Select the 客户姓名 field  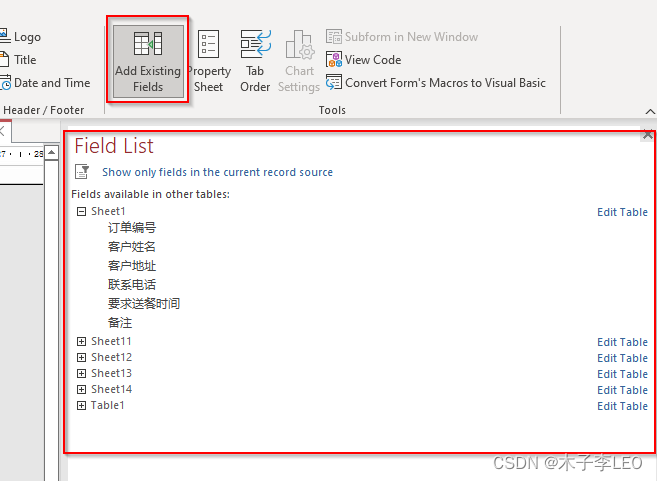[x=132, y=246]
